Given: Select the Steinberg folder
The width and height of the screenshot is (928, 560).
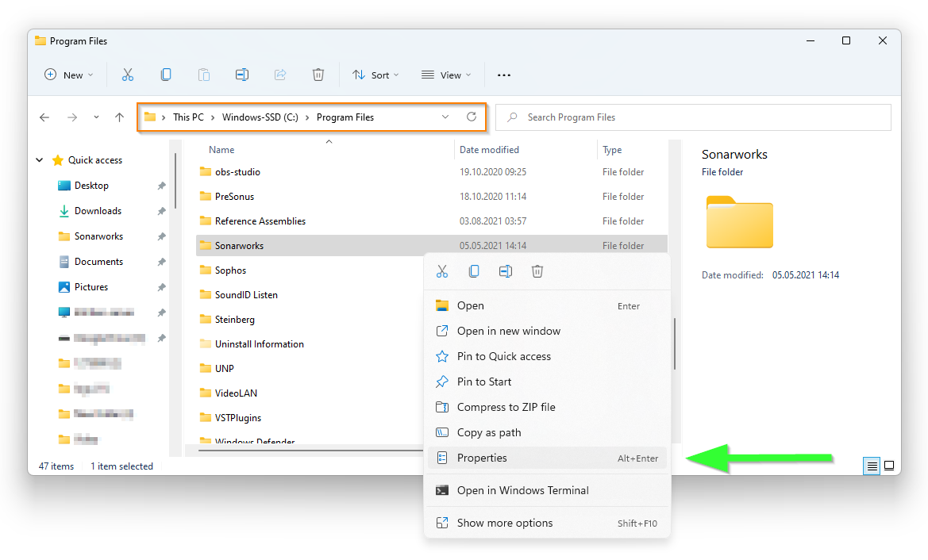Looking at the screenshot, I should coord(310,320).
